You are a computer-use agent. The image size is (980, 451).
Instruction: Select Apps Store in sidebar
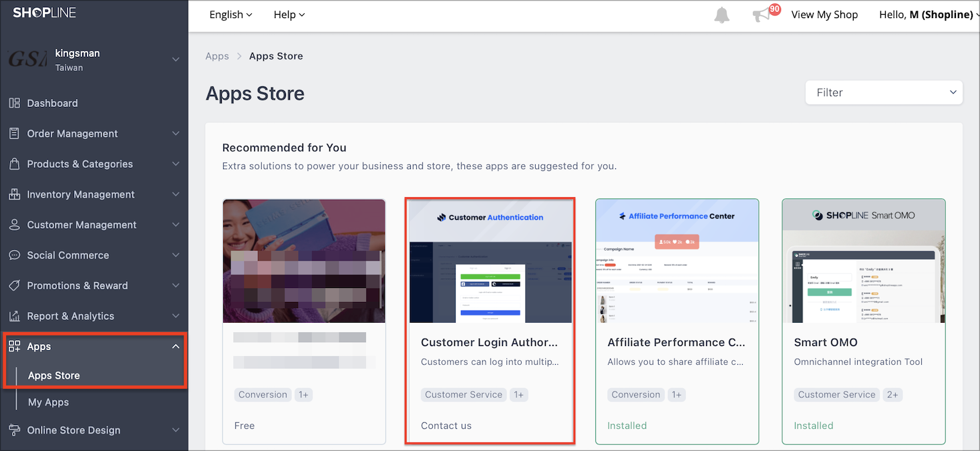point(54,375)
